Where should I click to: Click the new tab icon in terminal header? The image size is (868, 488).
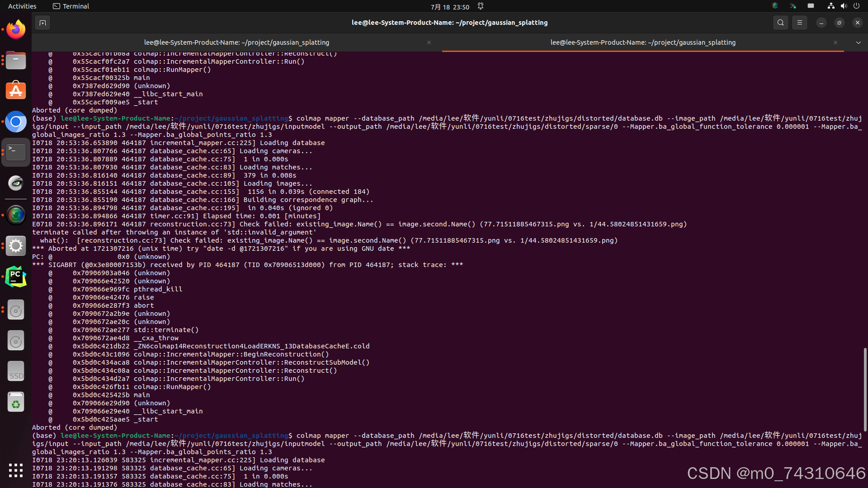pyautogui.click(x=42, y=23)
